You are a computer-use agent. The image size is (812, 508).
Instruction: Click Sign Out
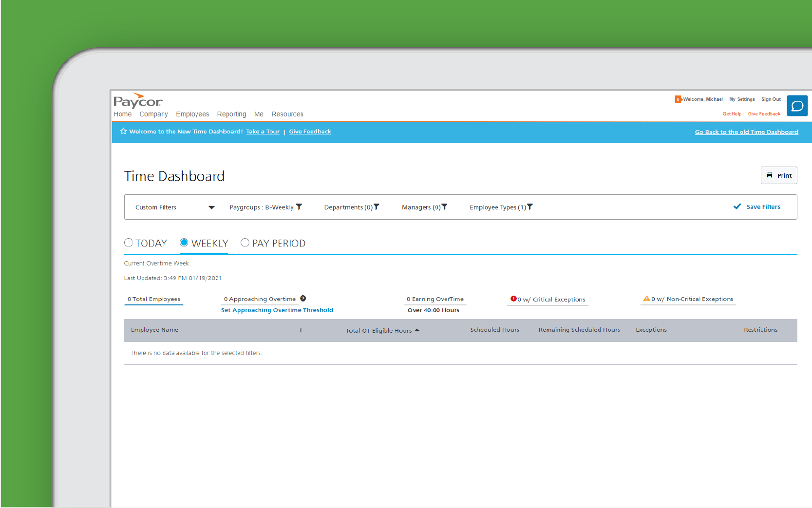coord(771,99)
